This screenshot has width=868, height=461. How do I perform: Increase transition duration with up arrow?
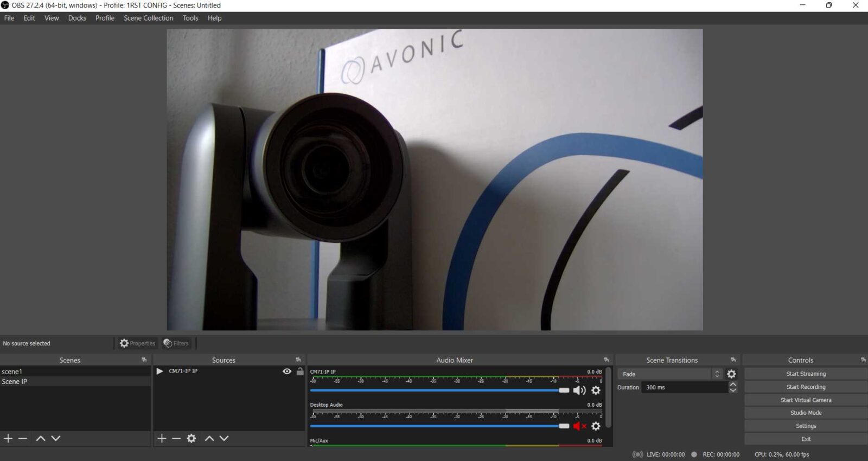click(733, 384)
